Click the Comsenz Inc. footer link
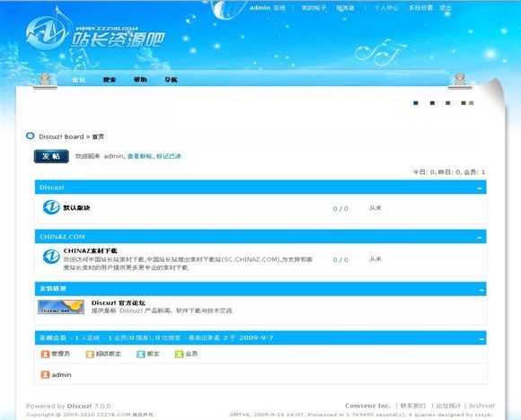The image size is (521, 420). click(x=367, y=406)
